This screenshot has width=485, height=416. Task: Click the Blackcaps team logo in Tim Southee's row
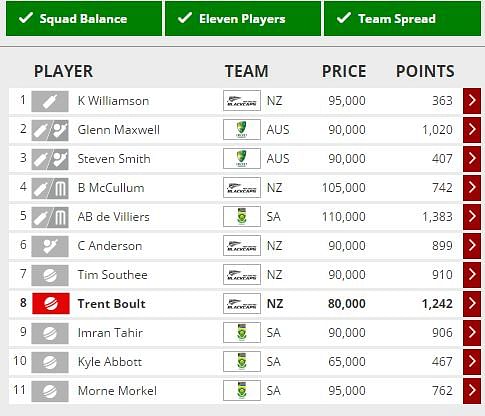point(242,275)
